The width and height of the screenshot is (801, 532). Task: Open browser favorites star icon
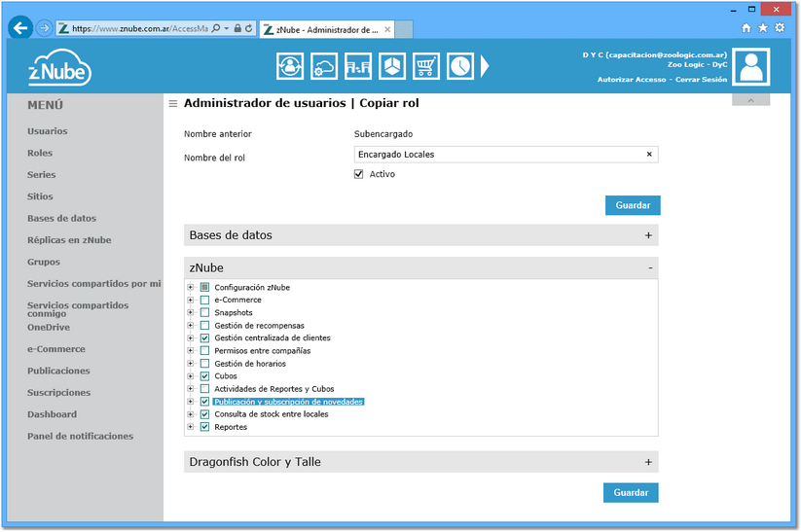(763, 27)
